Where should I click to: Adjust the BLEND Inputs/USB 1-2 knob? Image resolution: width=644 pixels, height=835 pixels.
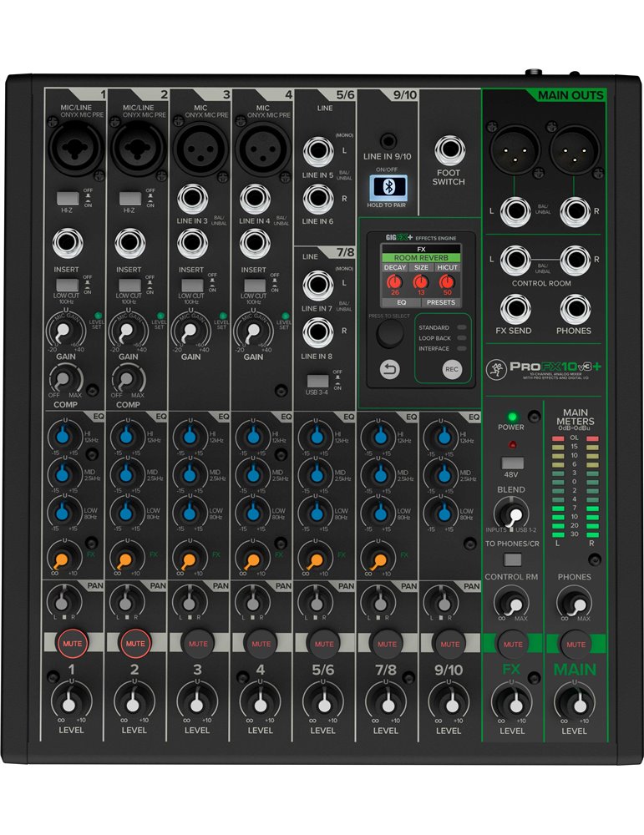513,514
